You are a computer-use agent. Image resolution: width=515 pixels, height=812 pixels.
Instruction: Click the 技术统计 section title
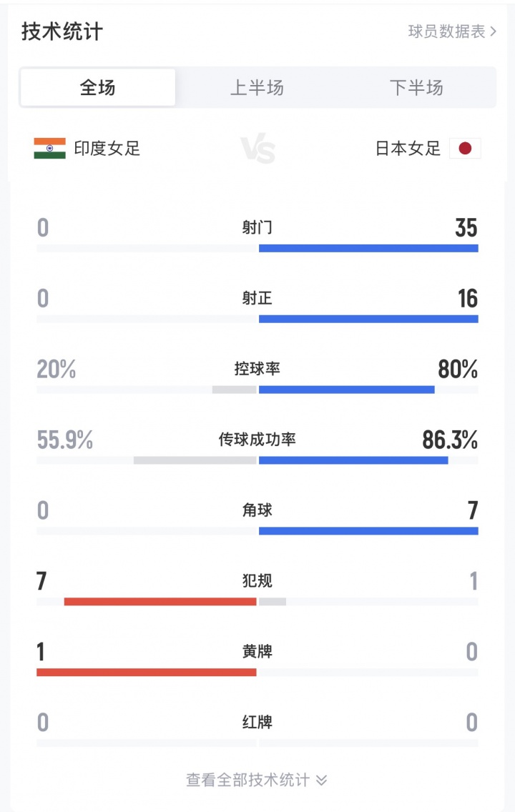tap(62, 31)
